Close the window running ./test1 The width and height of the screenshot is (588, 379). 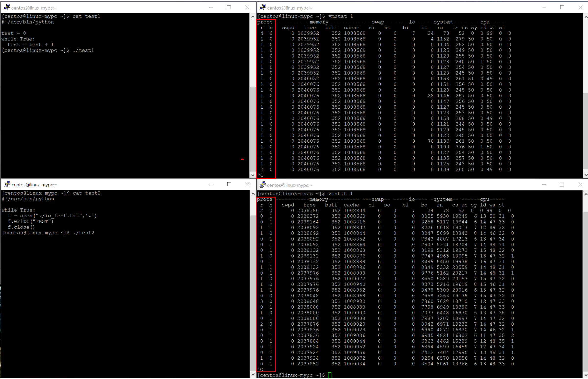[x=247, y=7]
